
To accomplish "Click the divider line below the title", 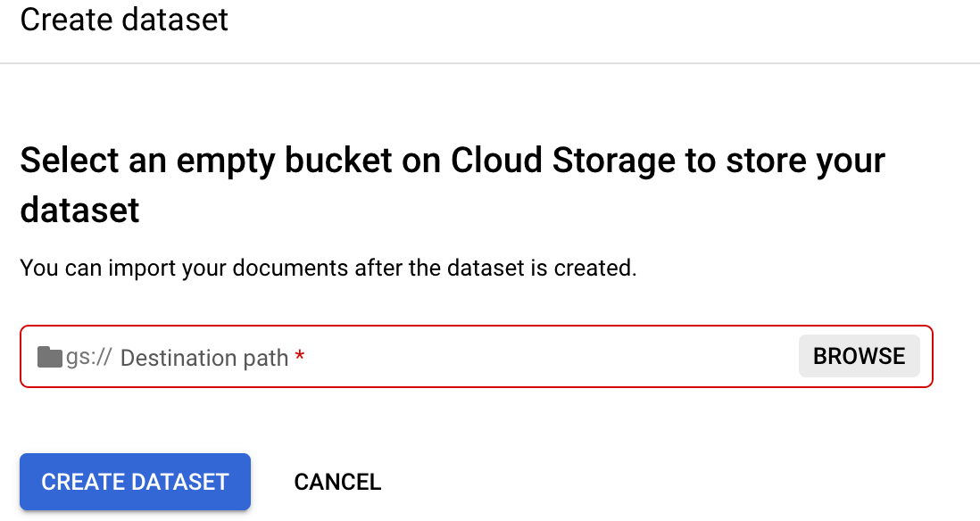I will click(x=490, y=63).
